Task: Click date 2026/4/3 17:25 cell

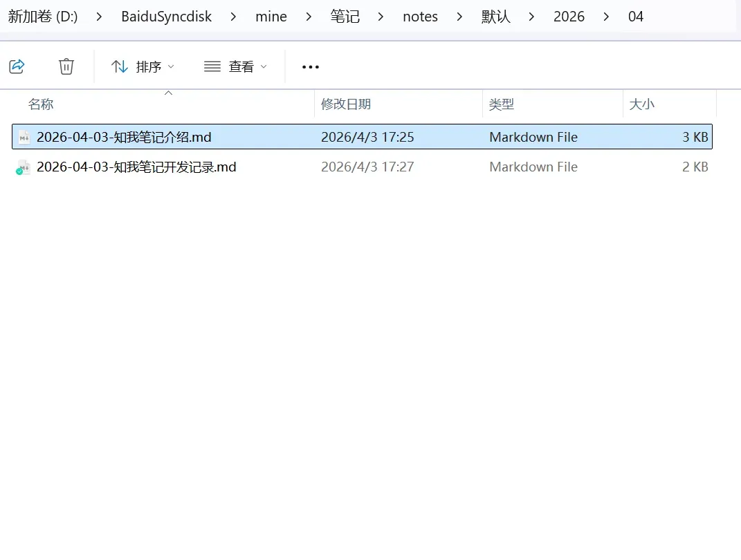Action: point(367,138)
